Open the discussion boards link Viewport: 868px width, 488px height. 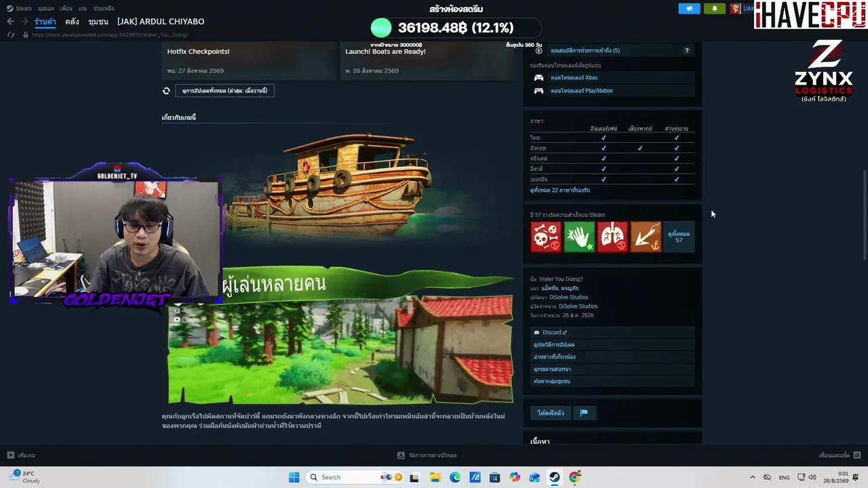tap(612, 369)
